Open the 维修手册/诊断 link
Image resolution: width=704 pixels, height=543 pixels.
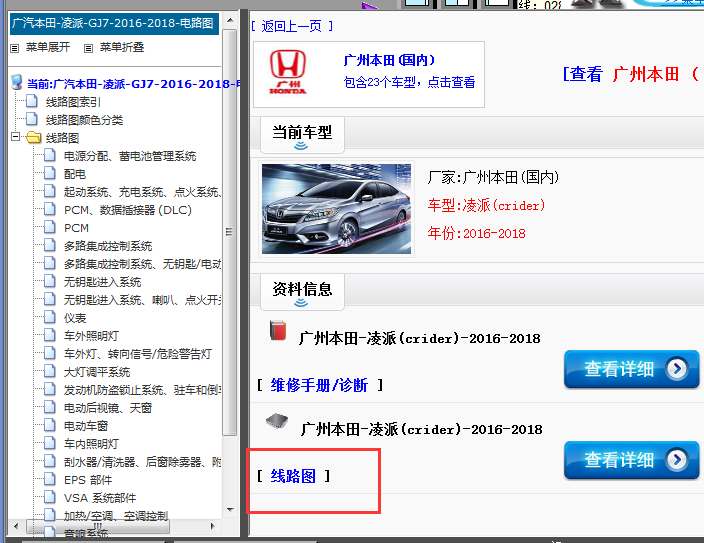(x=319, y=385)
